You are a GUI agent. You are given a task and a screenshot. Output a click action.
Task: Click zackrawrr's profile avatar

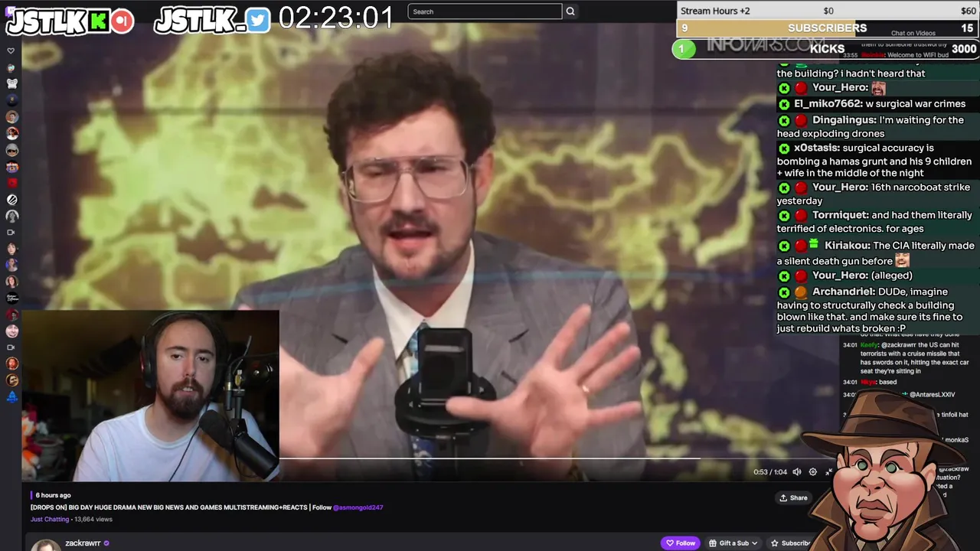[x=45, y=545]
